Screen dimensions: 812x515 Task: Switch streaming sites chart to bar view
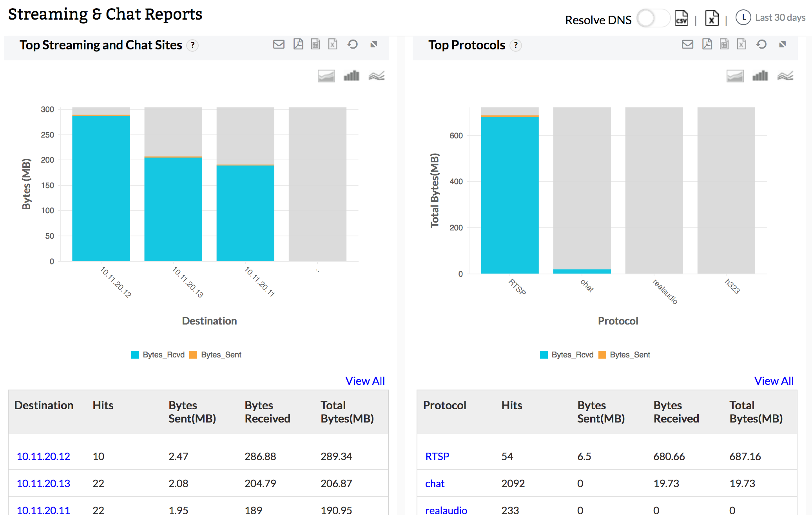(351, 76)
